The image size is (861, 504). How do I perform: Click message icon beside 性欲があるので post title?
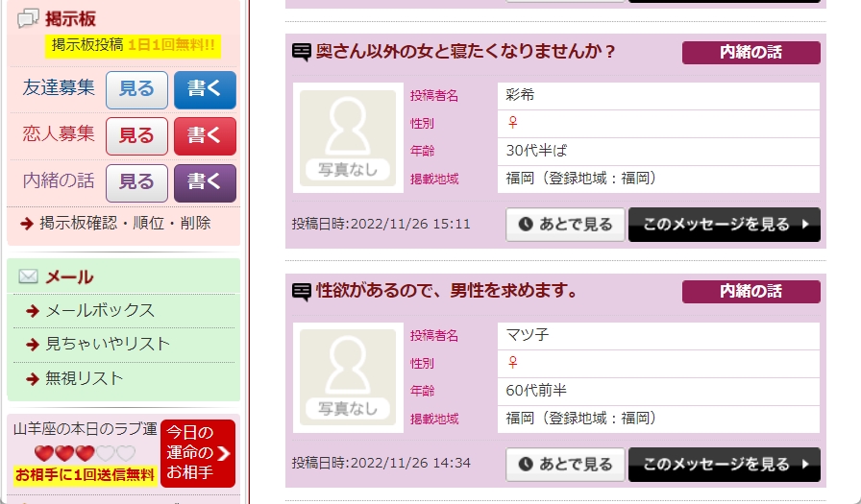tap(302, 292)
